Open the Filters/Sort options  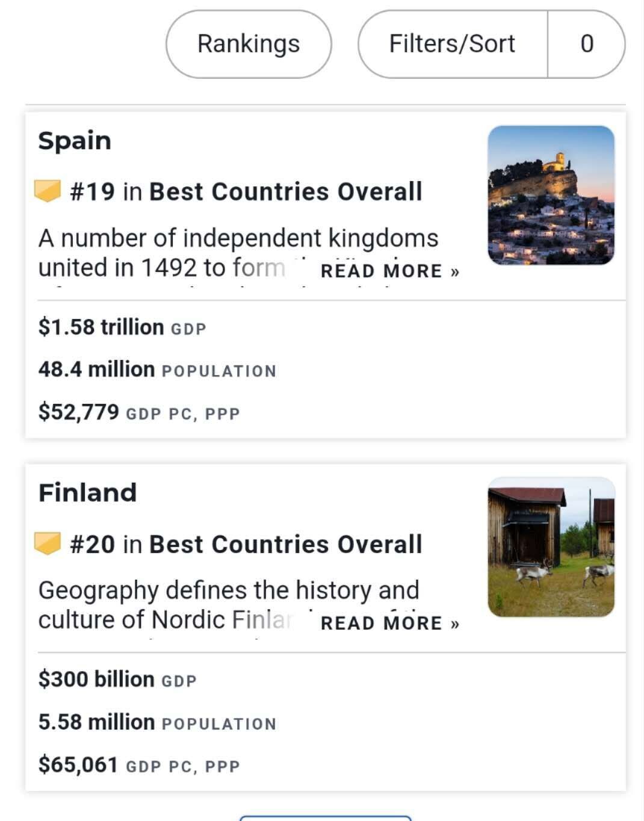(452, 44)
